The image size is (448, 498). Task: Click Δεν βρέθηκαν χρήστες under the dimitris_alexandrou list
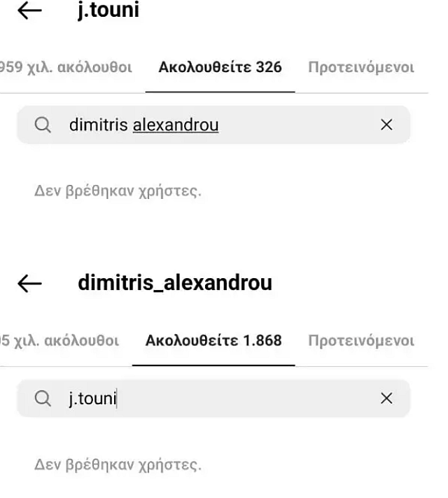click(118, 464)
